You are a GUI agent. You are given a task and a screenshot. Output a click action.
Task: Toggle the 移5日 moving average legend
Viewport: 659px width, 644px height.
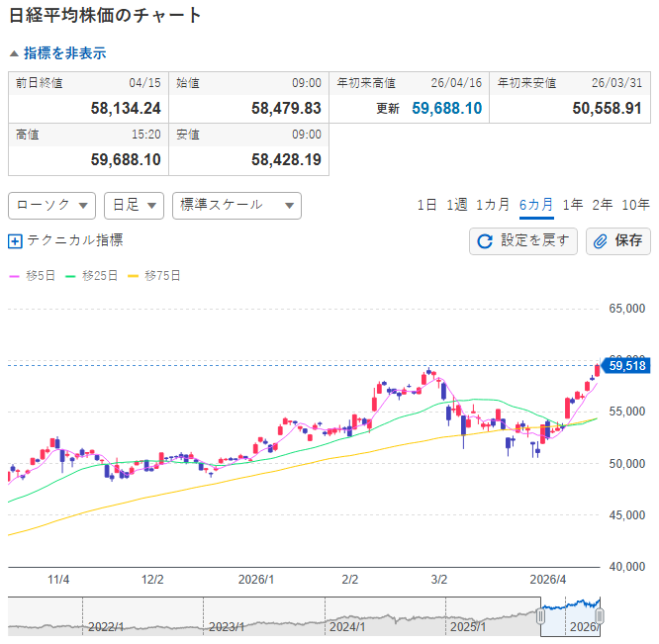click(x=33, y=276)
